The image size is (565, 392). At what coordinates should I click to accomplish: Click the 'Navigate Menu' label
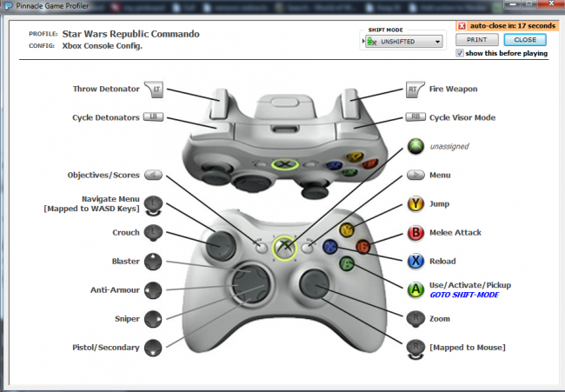(110, 199)
